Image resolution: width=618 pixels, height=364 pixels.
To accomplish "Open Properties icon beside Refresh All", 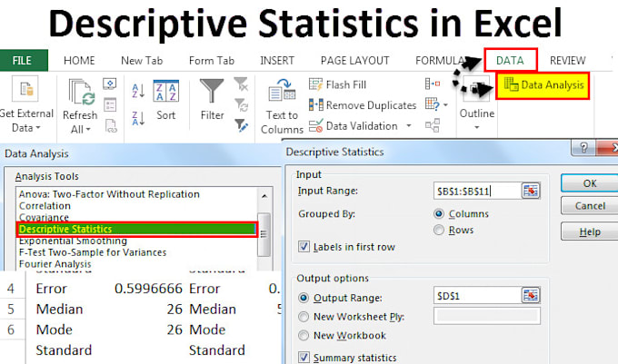I will pyautogui.click(x=110, y=105).
